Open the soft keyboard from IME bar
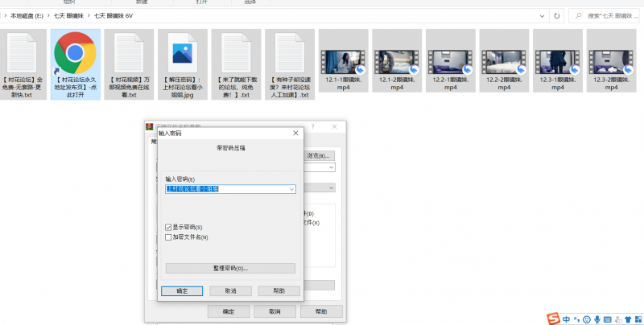 606,319
